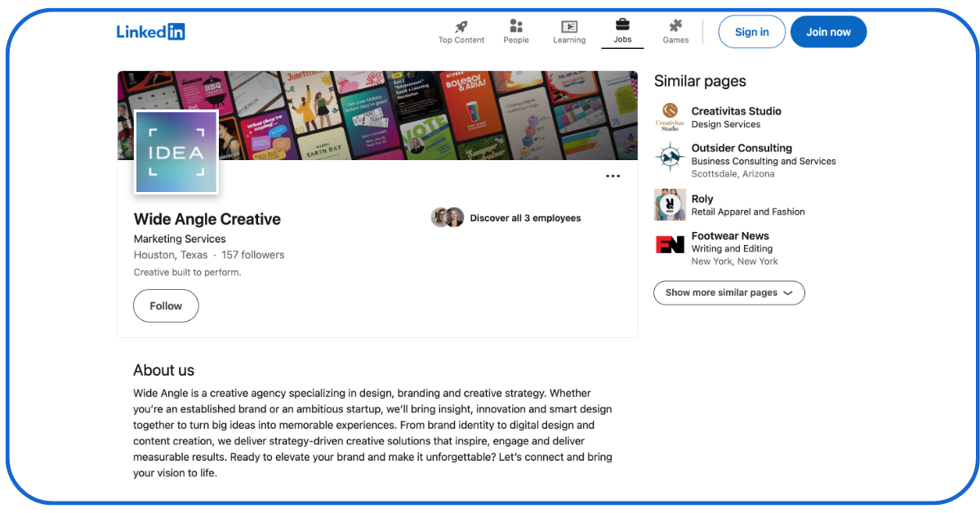Click Retail Apparel and Fashion text
This screenshot has height=513, width=980.
click(x=748, y=212)
